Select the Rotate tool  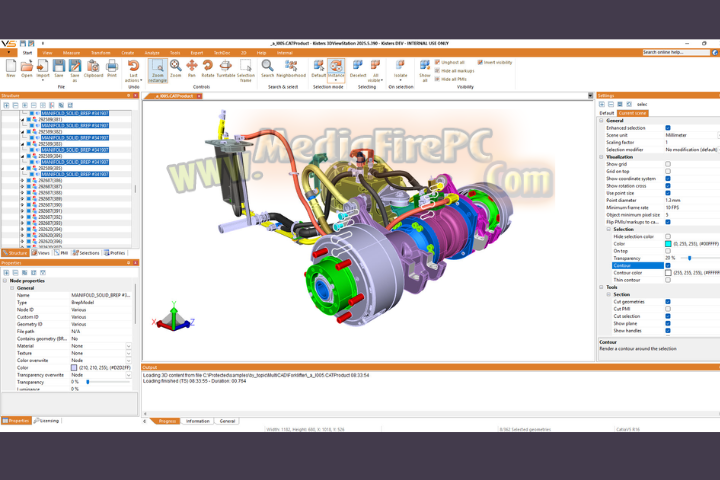click(208, 66)
